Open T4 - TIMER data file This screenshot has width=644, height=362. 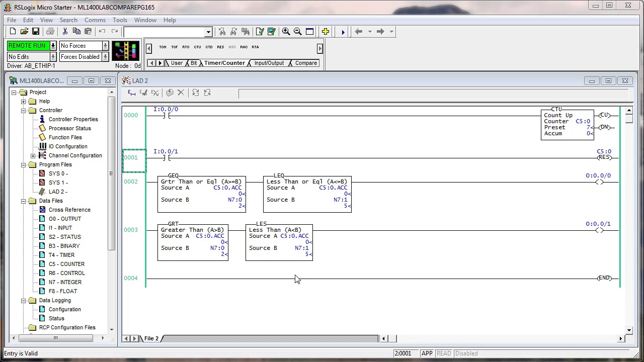(61, 255)
